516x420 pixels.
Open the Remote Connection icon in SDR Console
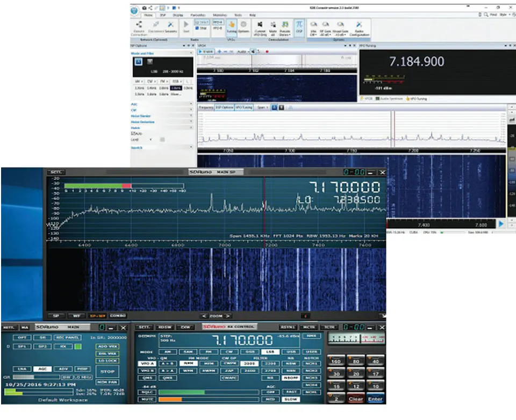click(x=139, y=25)
